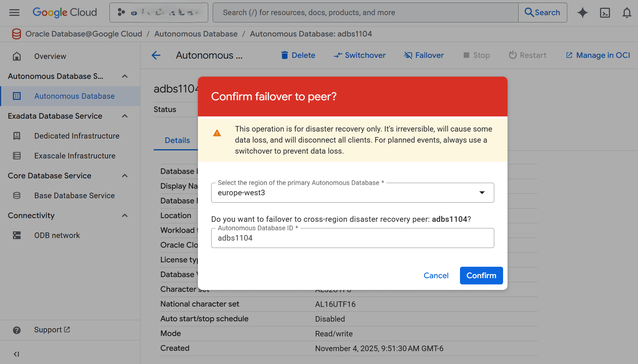Click the Failover icon
This screenshot has width=638, height=364.
408,55
